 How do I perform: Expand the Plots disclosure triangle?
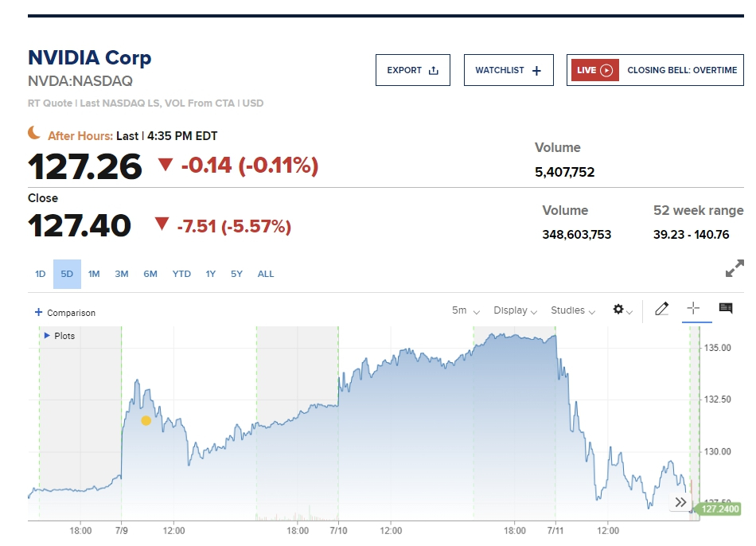click(48, 336)
